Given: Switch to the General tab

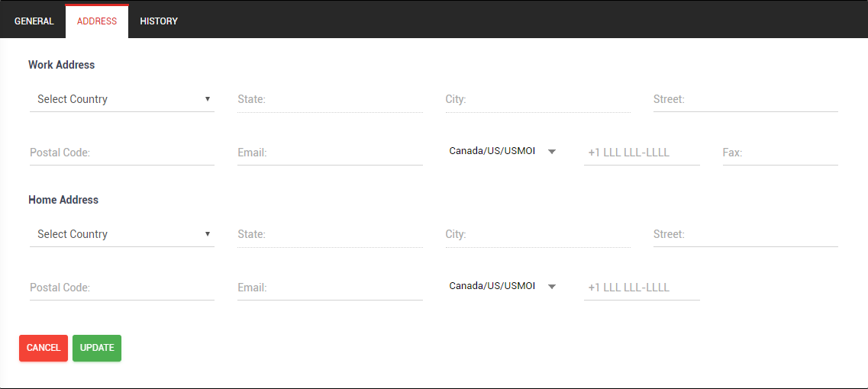Looking at the screenshot, I should pos(34,21).
